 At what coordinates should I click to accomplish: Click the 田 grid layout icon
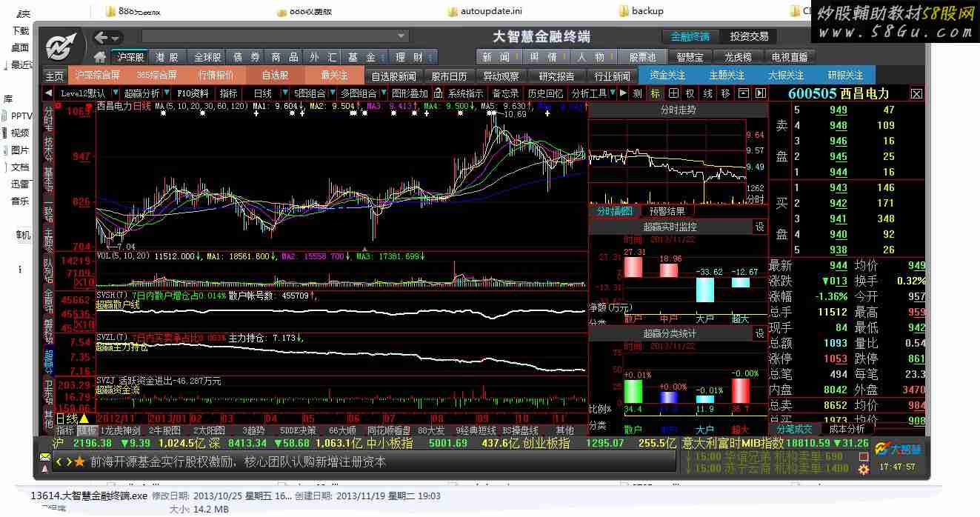[x=673, y=93]
